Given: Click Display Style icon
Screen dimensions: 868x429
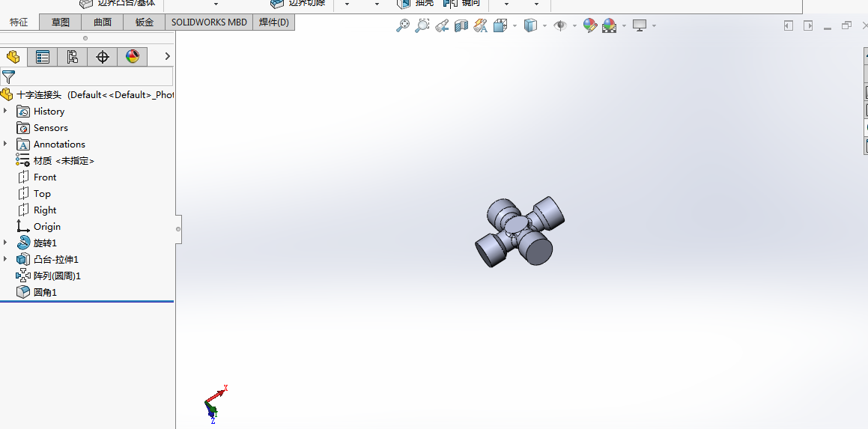Looking at the screenshot, I should tap(530, 25).
